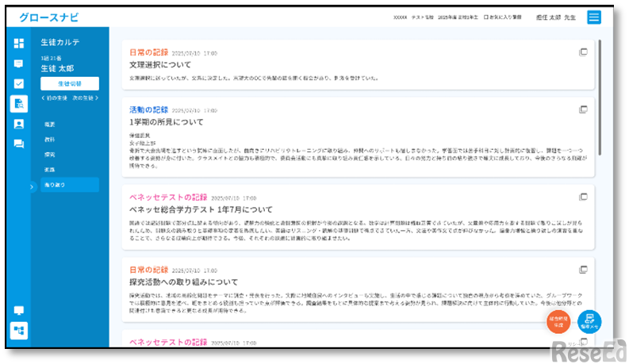Screen dimensions: 629x364
Task: Copy the 文理選択について record card
Action: point(583,52)
